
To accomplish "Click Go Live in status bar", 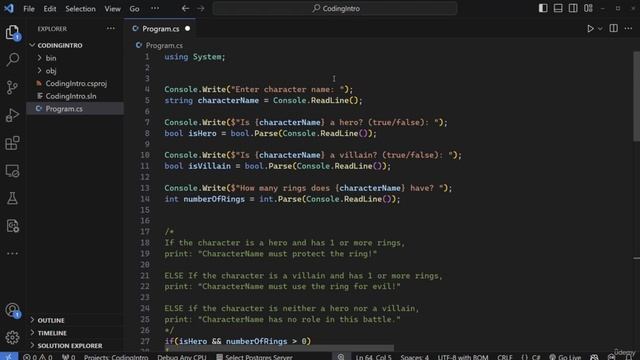I will (x=565, y=357).
